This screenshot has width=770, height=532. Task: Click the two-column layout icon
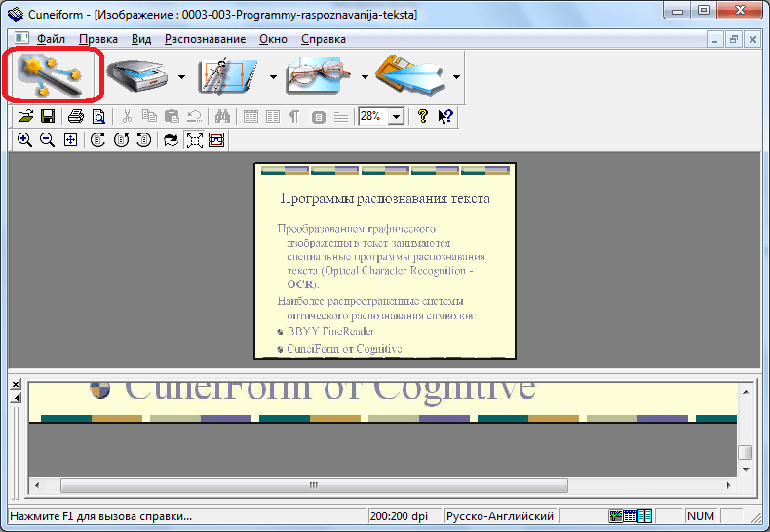(x=273, y=116)
